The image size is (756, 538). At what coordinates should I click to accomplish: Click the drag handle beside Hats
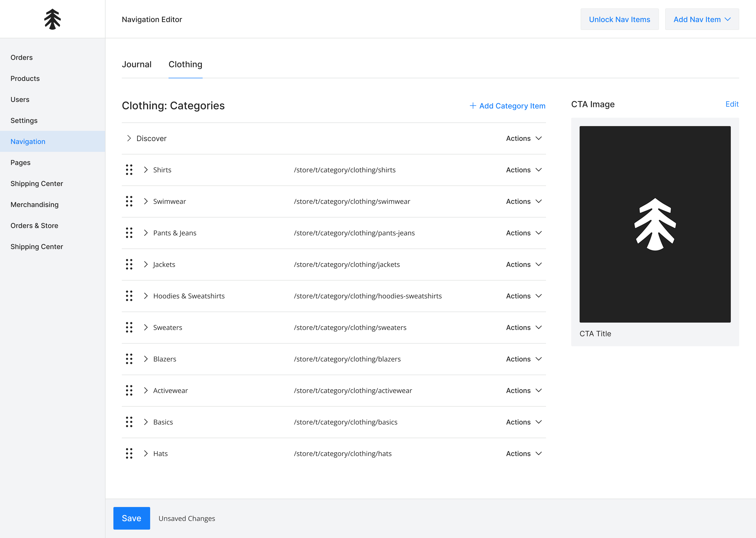point(129,453)
